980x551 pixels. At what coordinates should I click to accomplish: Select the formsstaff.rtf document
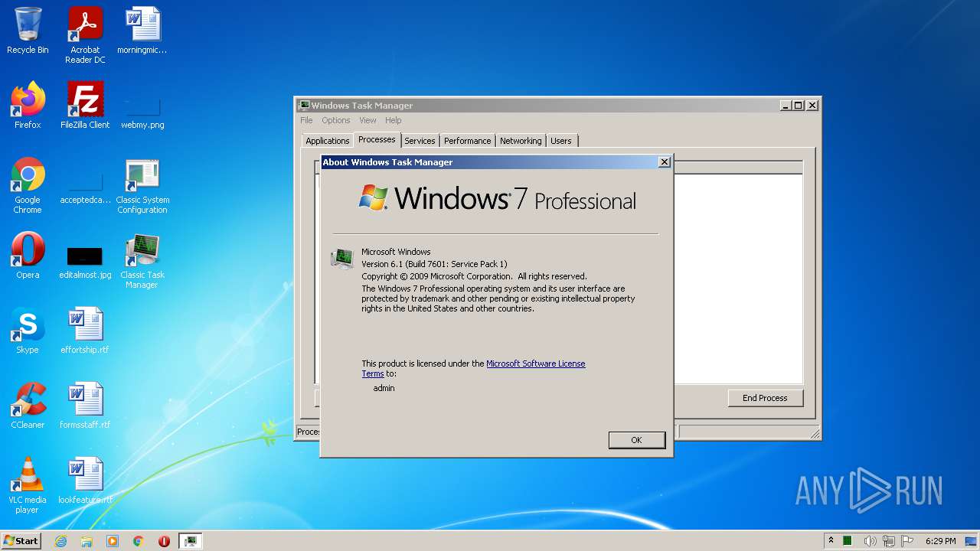click(85, 406)
